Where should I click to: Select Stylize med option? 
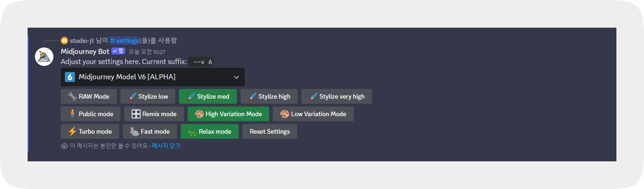point(208,96)
